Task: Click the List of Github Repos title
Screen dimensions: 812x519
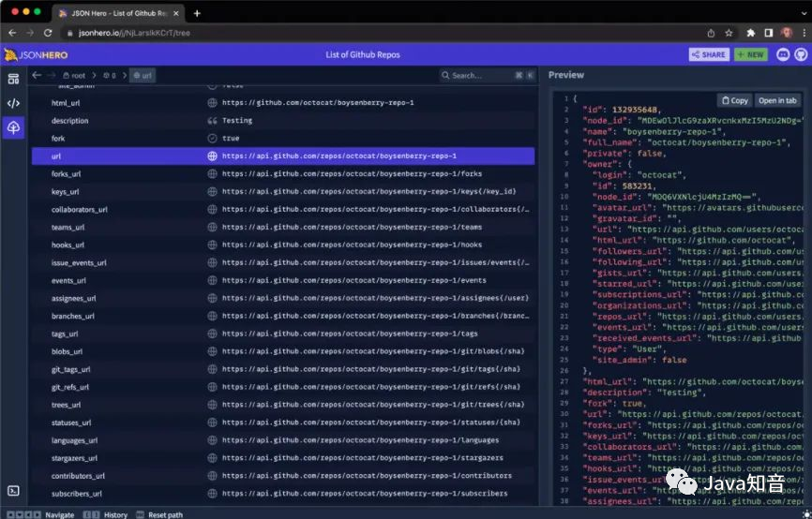Action: coord(363,54)
